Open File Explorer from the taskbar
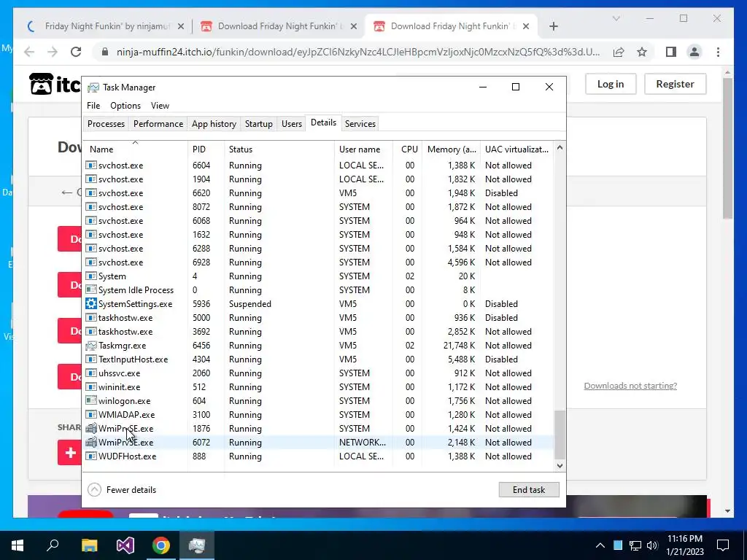Image resolution: width=747 pixels, height=560 pixels. [x=89, y=545]
